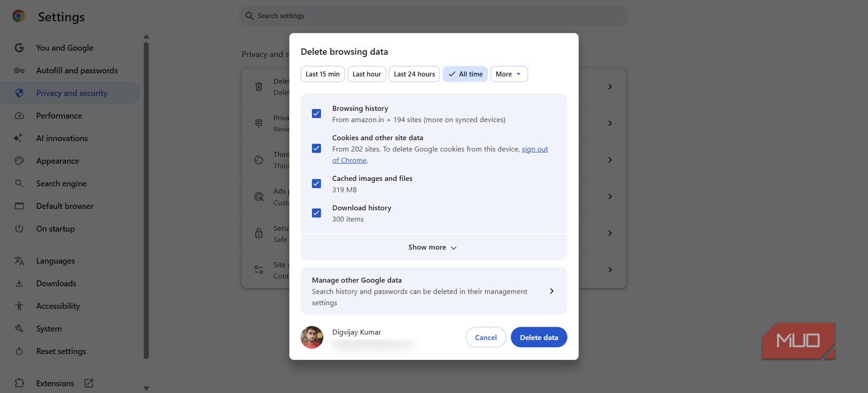Uncheck the Browsing history checkbox
Screen dimensions: 868x393
tap(316, 114)
